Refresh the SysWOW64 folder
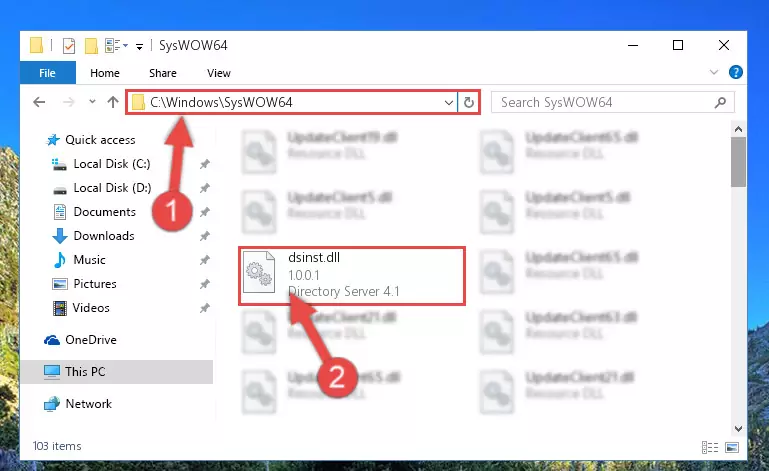The height and width of the screenshot is (471, 769). point(469,103)
